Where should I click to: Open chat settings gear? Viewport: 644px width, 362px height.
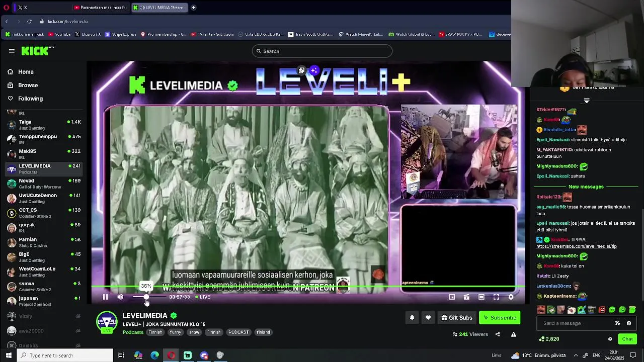[610, 339]
